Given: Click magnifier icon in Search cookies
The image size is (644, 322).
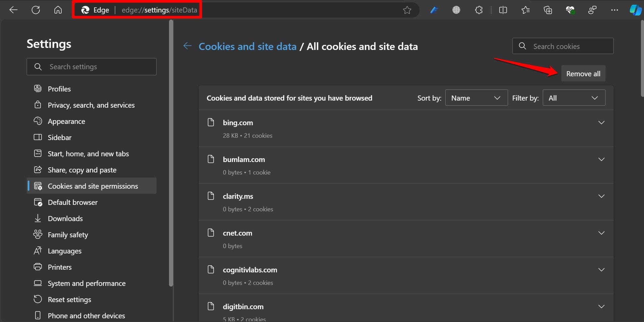Looking at the screenshot, I should pos(522,46).
